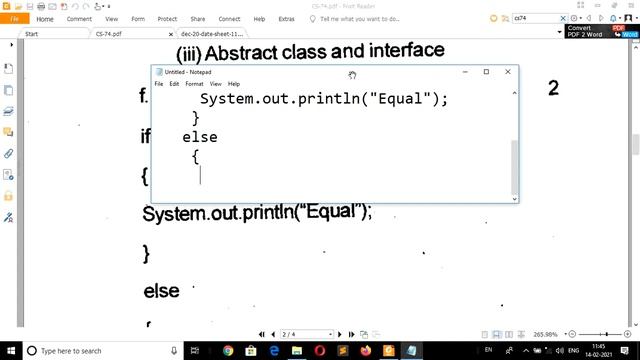Expand the left navigation panel arrow

[11, 44]
